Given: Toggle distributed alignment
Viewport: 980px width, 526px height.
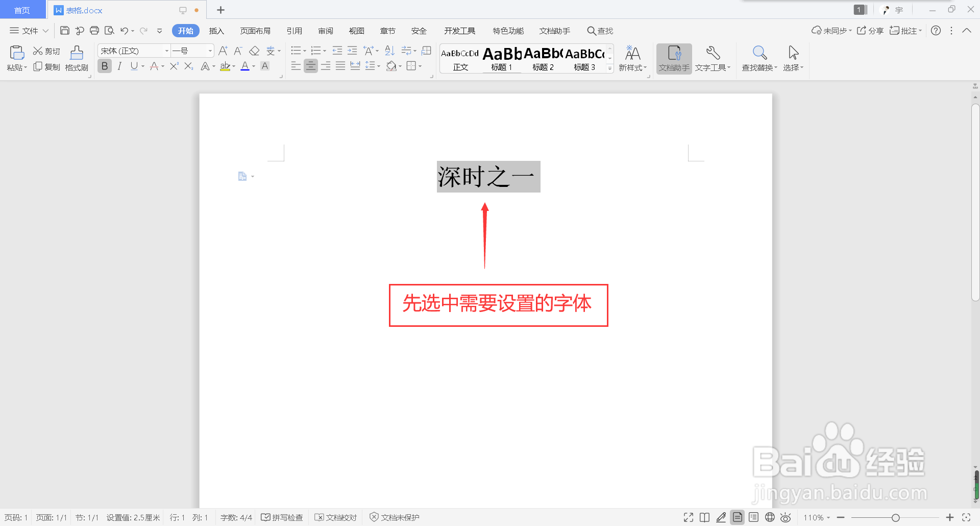Looking at the screenshot, I should pyautogui.click(x=355, y=66).
